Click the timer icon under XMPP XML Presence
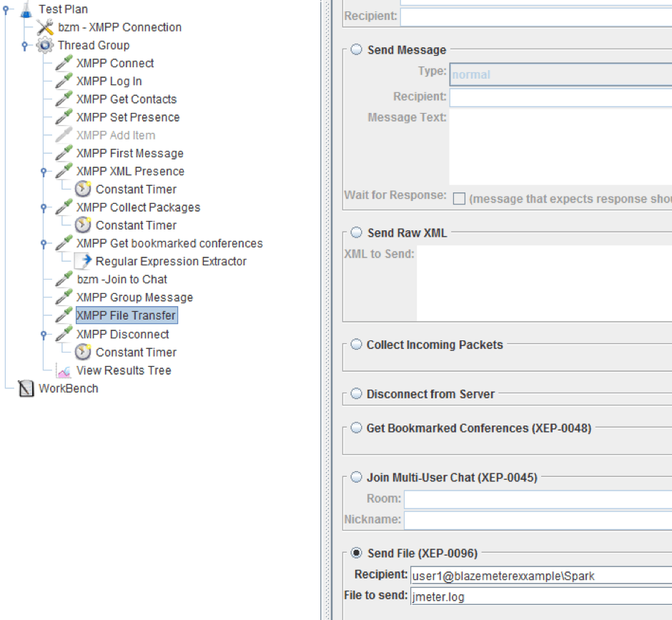Viewport: 672px width, 620px height. (83, 189)
